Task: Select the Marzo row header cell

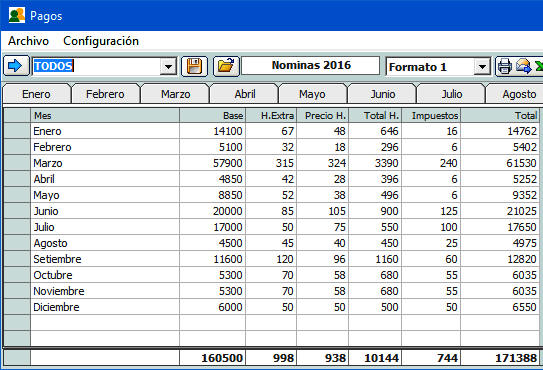Action: pos(17,163)
